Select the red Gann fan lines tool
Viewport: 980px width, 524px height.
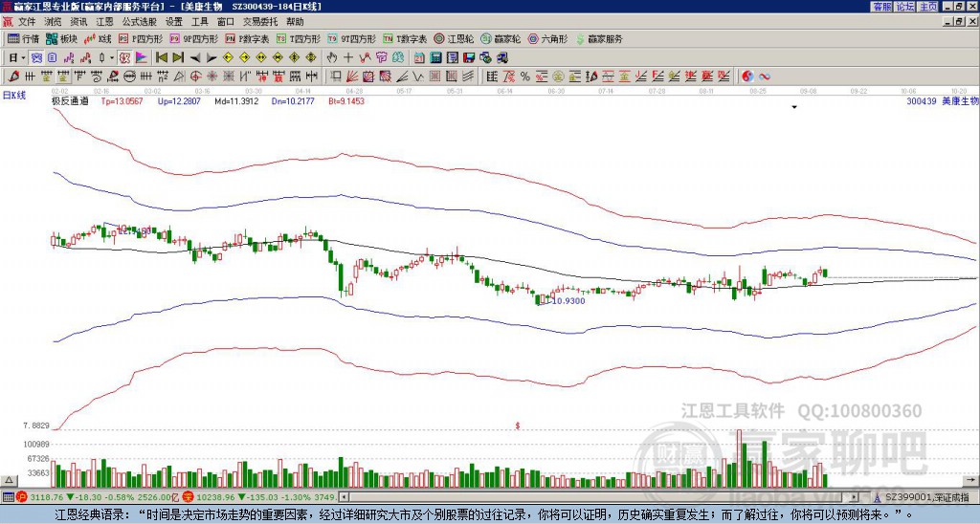tap(352, 76)
